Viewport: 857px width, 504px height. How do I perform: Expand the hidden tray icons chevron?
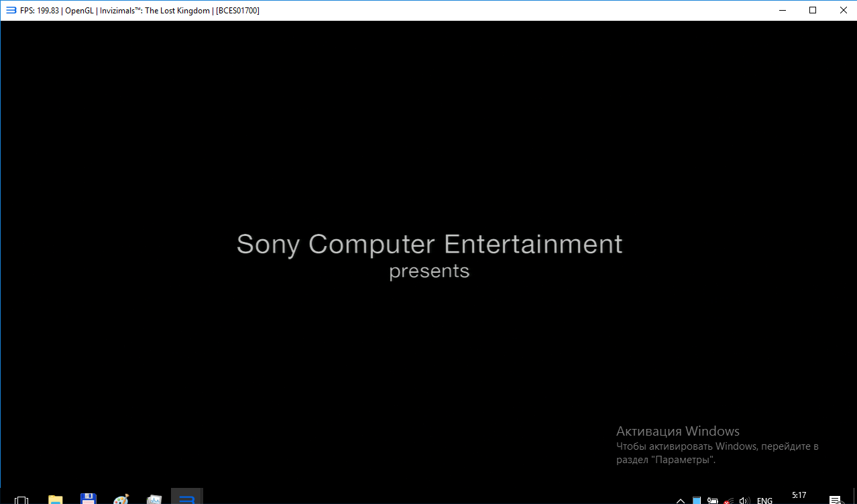[681, 500]
